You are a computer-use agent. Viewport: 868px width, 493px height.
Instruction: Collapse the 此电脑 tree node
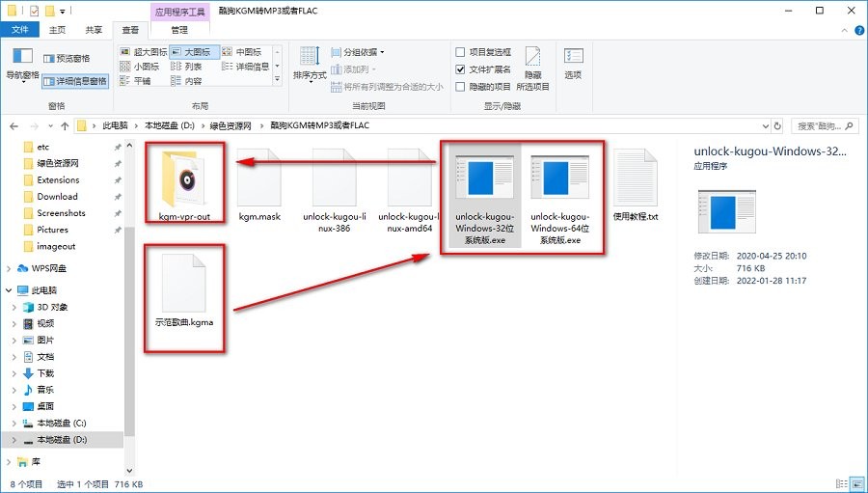(x=11, y=290)
